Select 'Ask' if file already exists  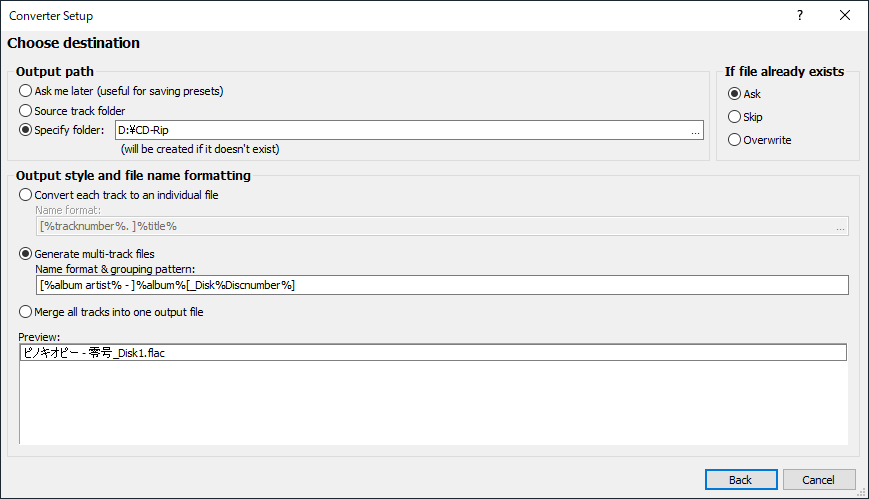(735, 94)
